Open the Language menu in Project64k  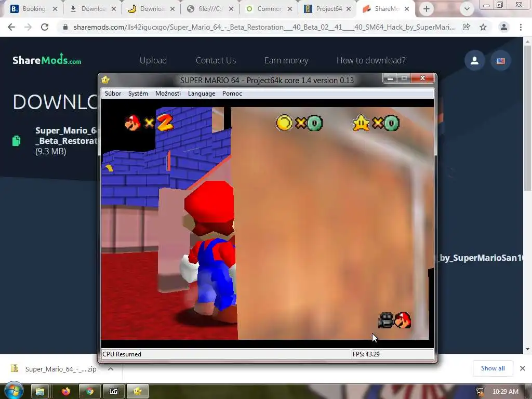click(x=201, y=94)
